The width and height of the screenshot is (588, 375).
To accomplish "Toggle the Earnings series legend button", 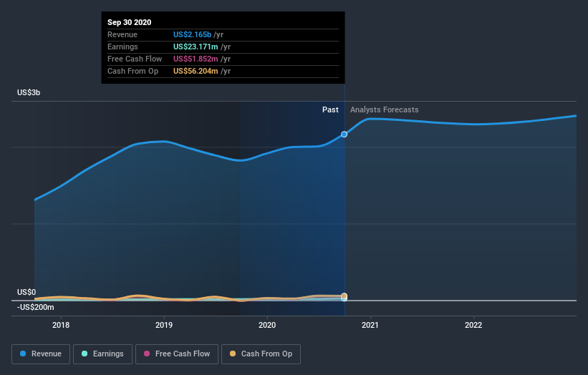I will (x=102, y=354).
